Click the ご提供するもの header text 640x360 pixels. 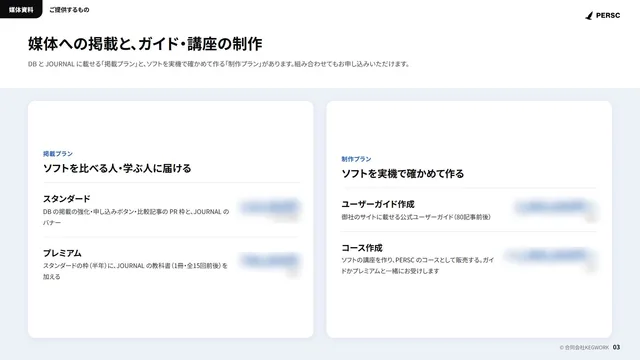[x=69, y=9]
